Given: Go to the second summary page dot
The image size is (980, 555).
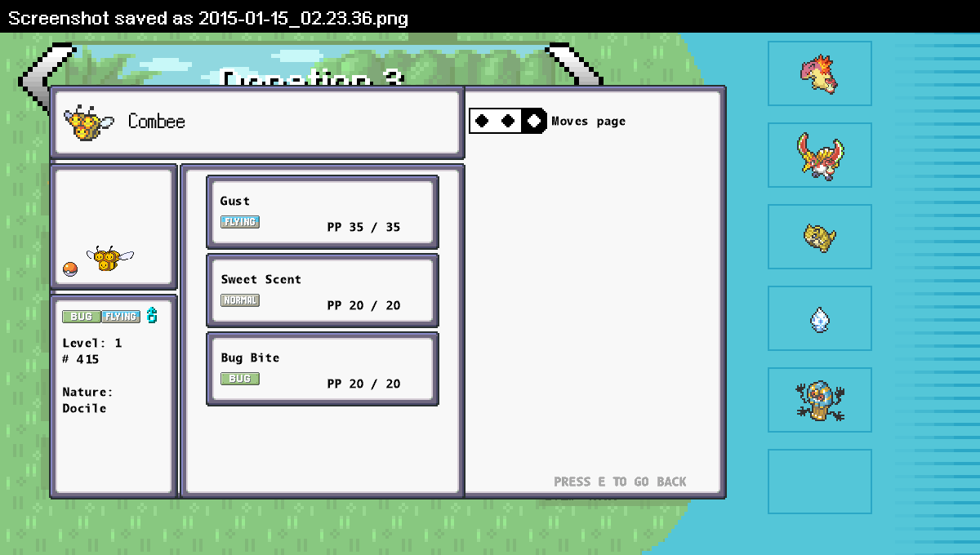Looking at the screenshot, I should pyautogui.click(x=508, y=121).
